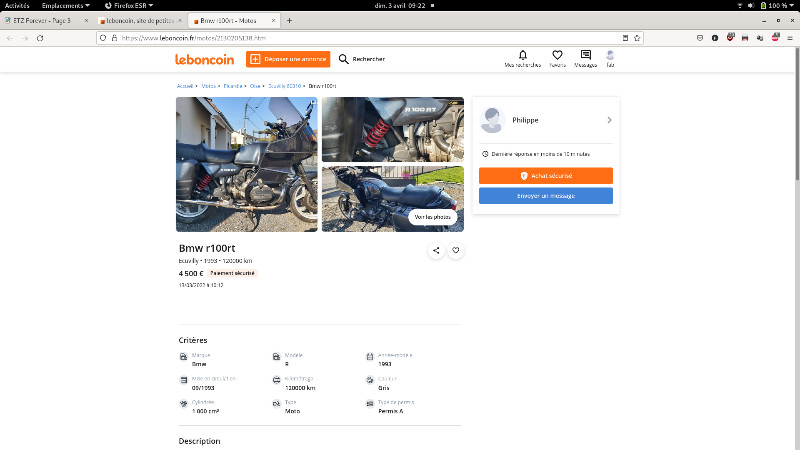Click the Picardie breadcrumb link

(x=233, y=86)
